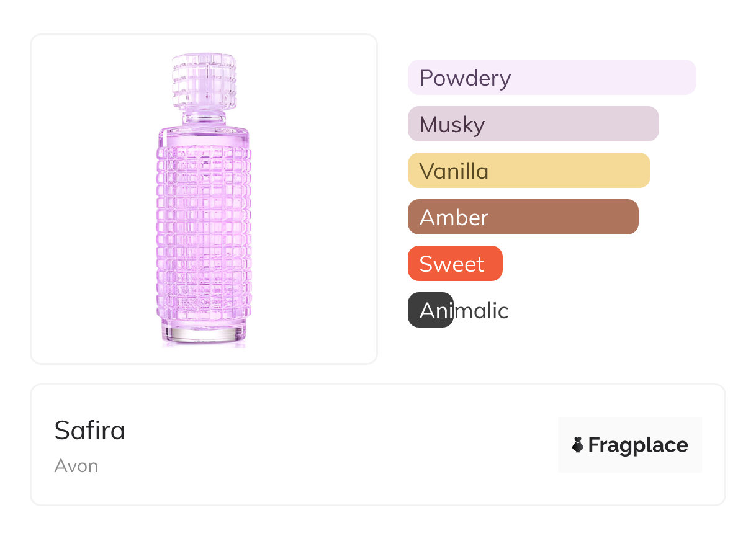Click the word "Amber" label
The image size is (756, 536).
454,218
